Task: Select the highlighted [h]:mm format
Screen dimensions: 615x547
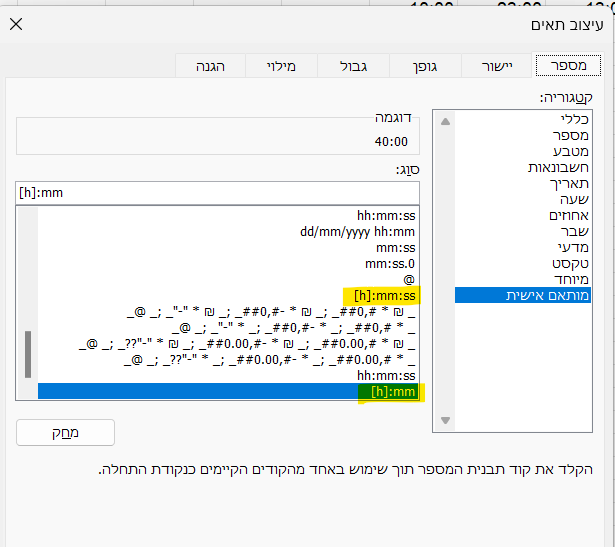Action: tap(228, 391)
